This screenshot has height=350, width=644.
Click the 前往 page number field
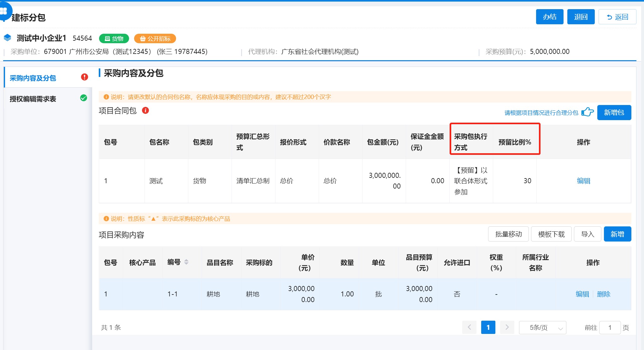610,328
